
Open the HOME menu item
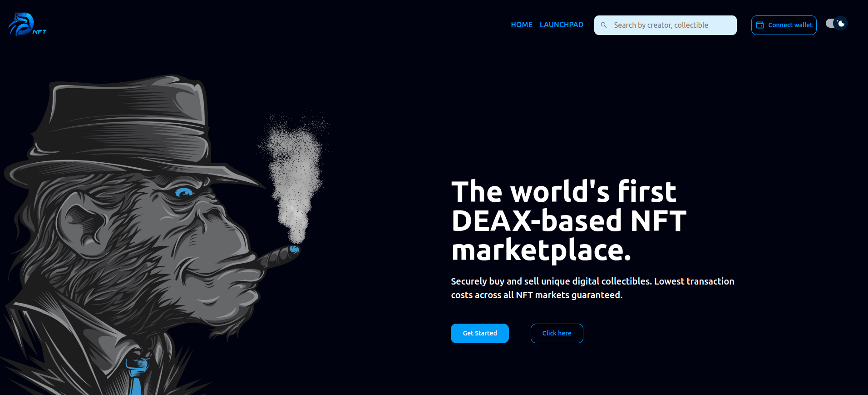522,25
